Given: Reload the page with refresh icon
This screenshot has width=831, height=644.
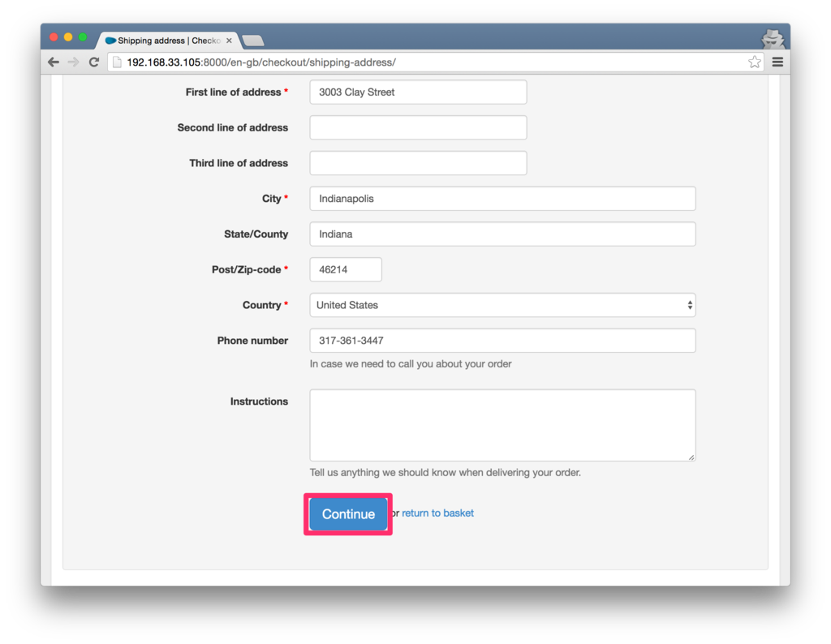Looking at the screenshot, I should (94, 62).
